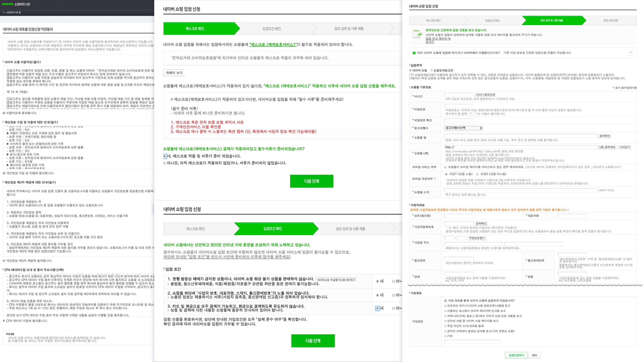Focus the 상호(법인명) input field

(459, 216)
